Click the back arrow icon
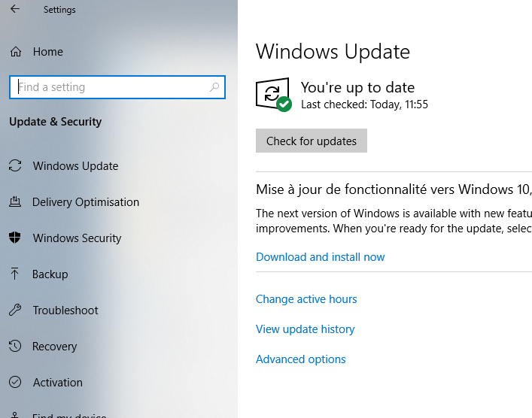The image size is (532, 418). (15, 10)
